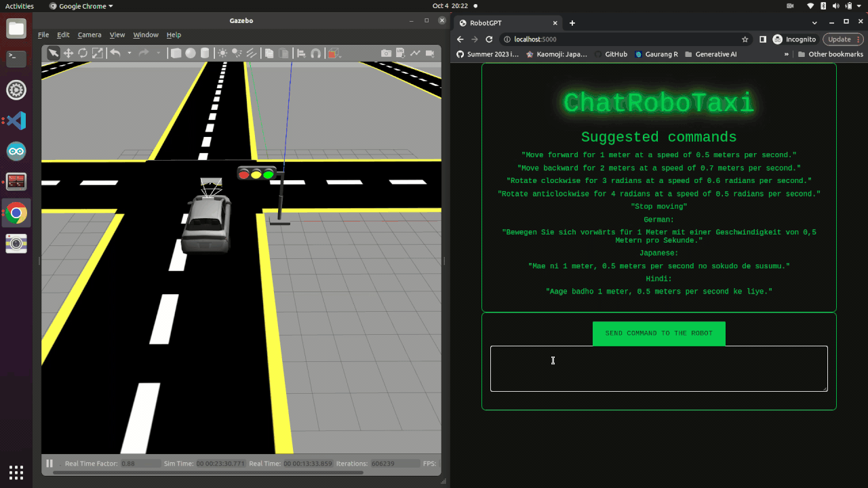Screen dimensions: 868x488
Task: Open the Undo history dropdown arrow
Action: click(129, 54)
